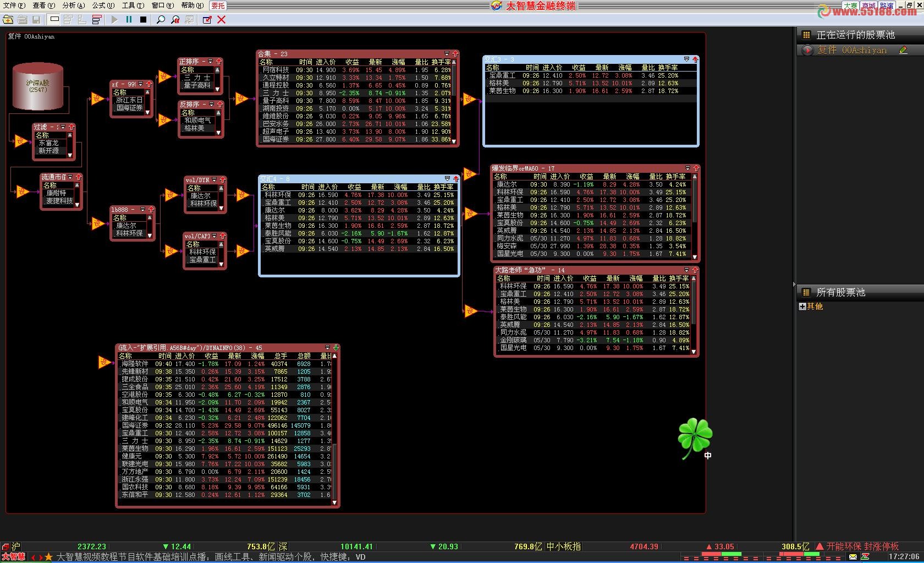Click the red 委托 button
The image size is (924, 563).
click(x=218, y=6)
